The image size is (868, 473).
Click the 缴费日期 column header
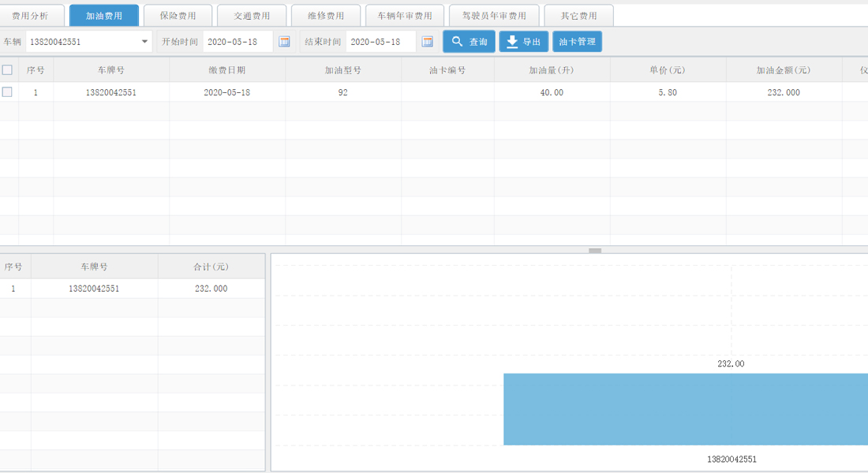[227, 70]
